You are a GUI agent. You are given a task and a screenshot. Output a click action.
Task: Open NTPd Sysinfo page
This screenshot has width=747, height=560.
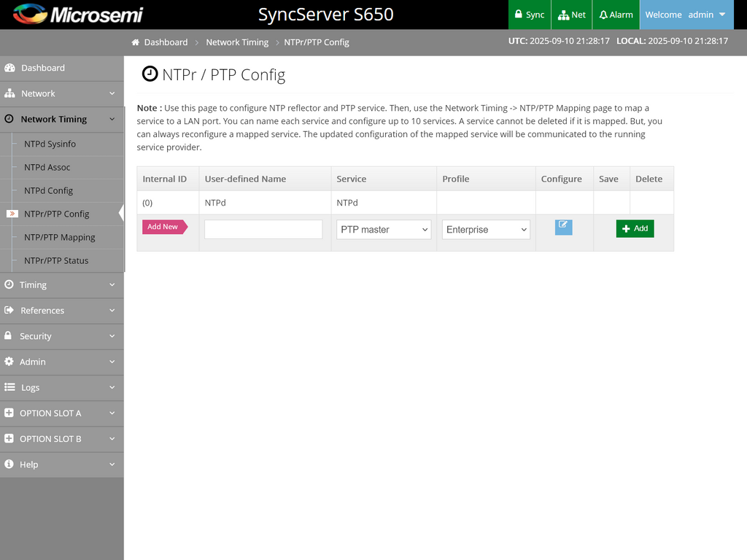click(x=50, y=144)
